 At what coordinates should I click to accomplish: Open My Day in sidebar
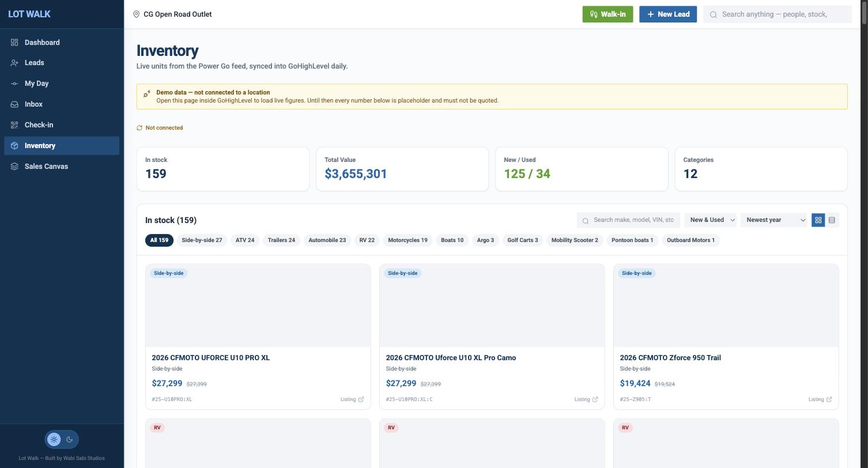pyautogui.click(x=62, y=84)
